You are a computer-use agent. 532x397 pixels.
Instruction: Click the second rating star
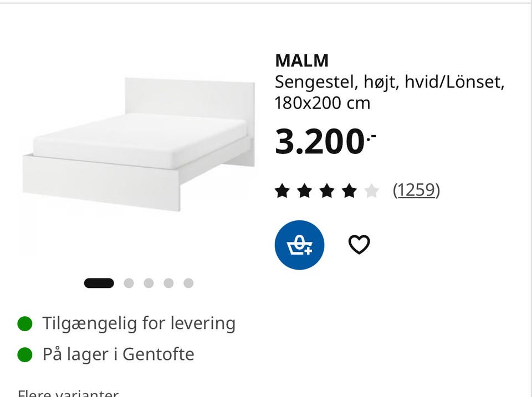click(x=305, y=189)
